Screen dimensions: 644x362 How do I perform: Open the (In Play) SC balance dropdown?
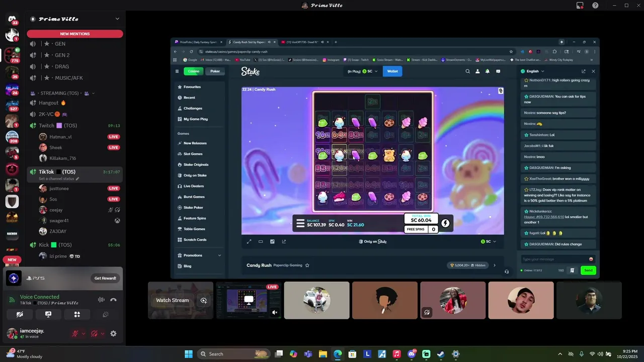point(362,71)
